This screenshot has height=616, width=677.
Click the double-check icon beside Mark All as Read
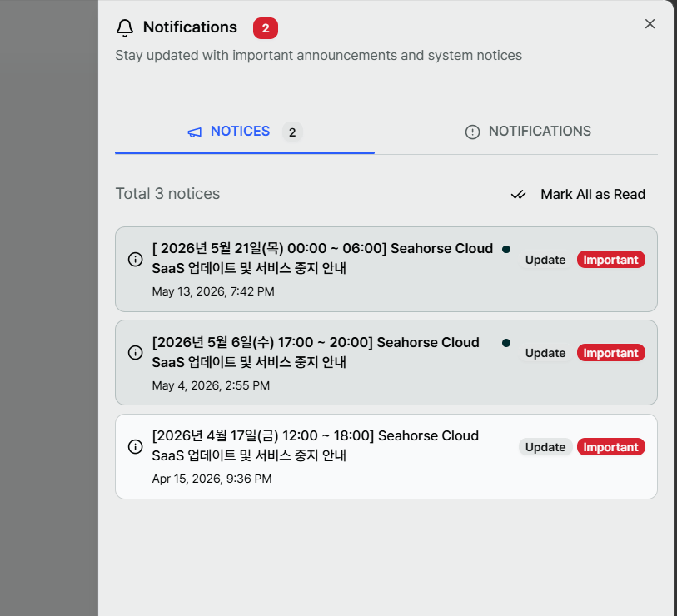click(518, 195)
